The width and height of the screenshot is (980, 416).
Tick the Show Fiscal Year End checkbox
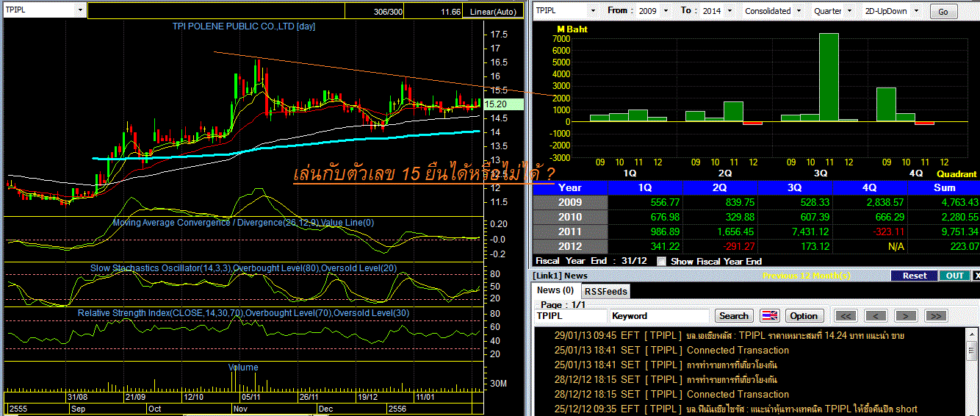(662, 261)
